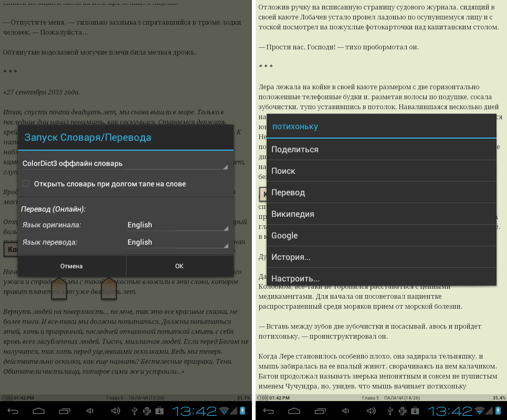Tap 'Глава 5' in the left status bar

[115, 398]
